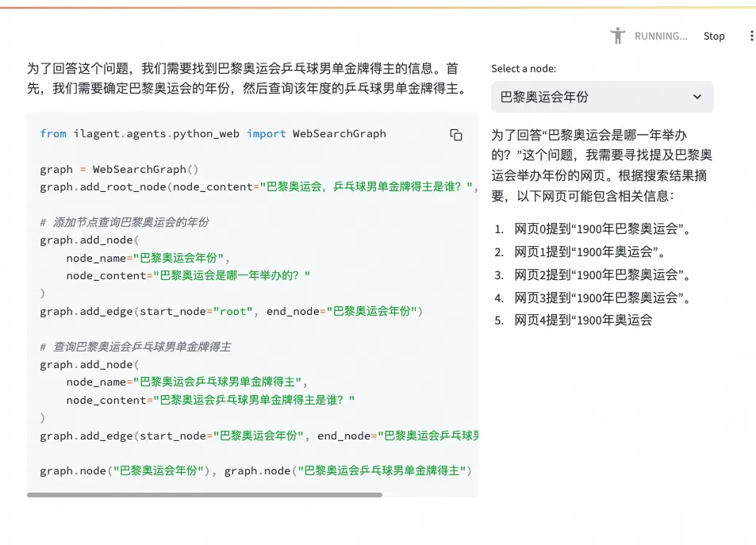Click the WebSearchGraph import line in the code
The width and height of the screenshot is (756, 545).
pos(213,133)
